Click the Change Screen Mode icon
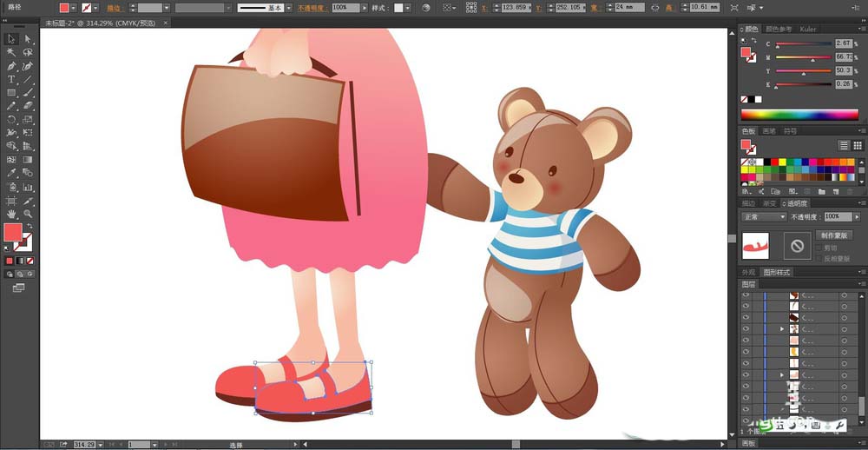Viewport: 868px width, 450px height. pyautogui.click(x=18, y=288)
